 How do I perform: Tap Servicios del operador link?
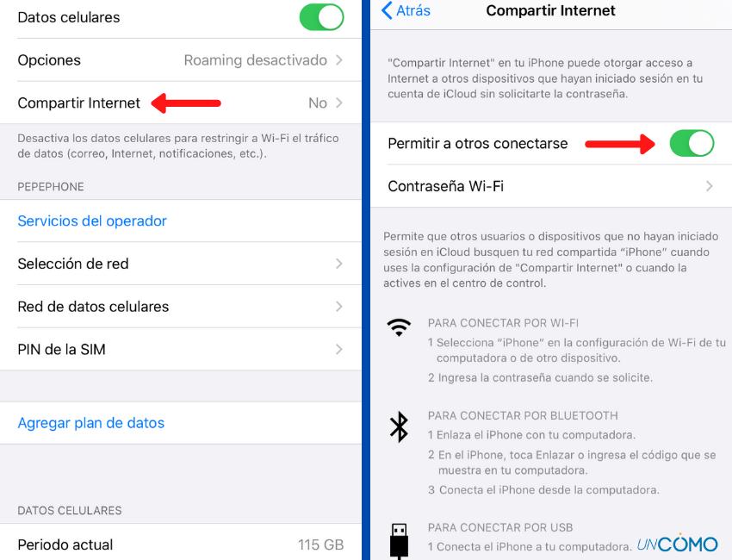point(92,221)
